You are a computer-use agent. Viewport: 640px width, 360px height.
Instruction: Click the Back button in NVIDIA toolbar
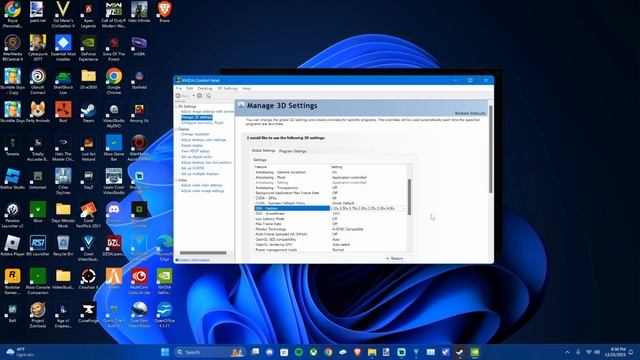point(183,96)
